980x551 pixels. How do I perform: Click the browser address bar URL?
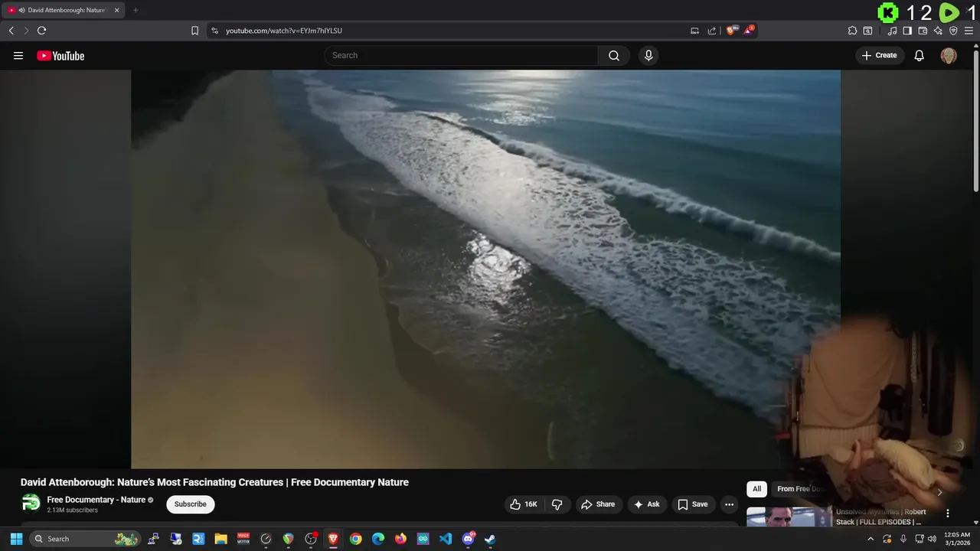coord(284,31)
